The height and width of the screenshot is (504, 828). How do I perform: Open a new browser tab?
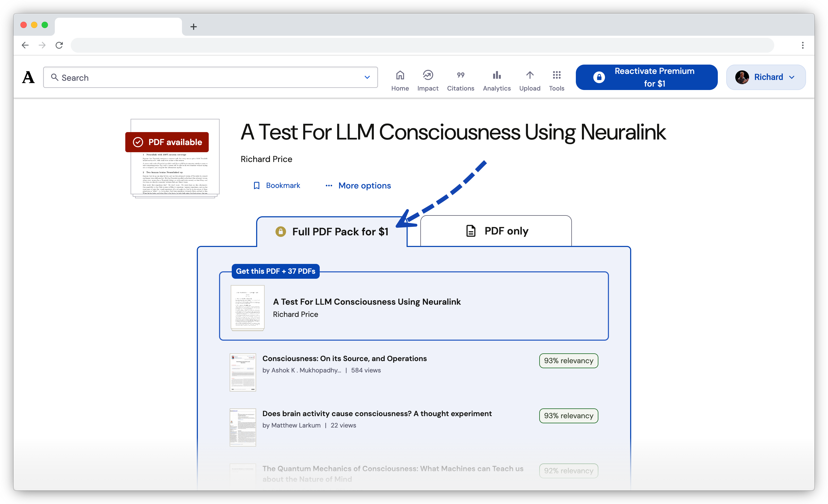pyautogui.click(x=194, y=27)
